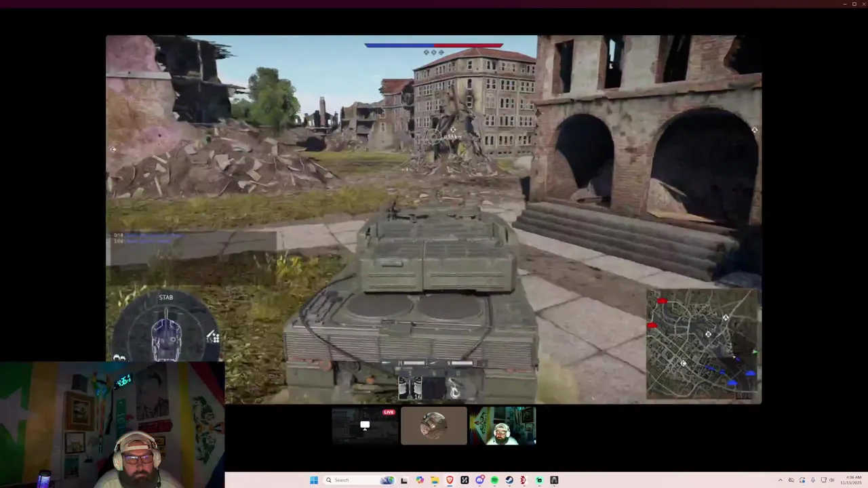Open the clock showing 4:36 AM

pyautogui.click(x=851, y=480)
